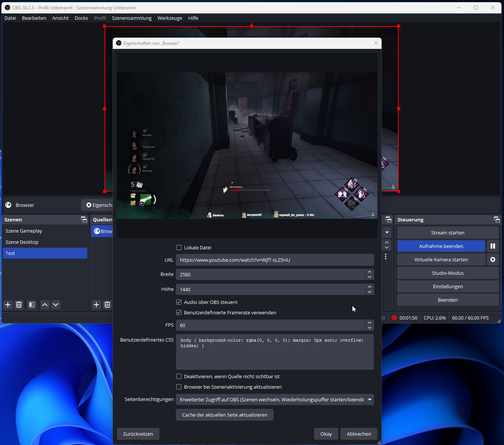Click the Zurücksetzen button

point(138,434)
